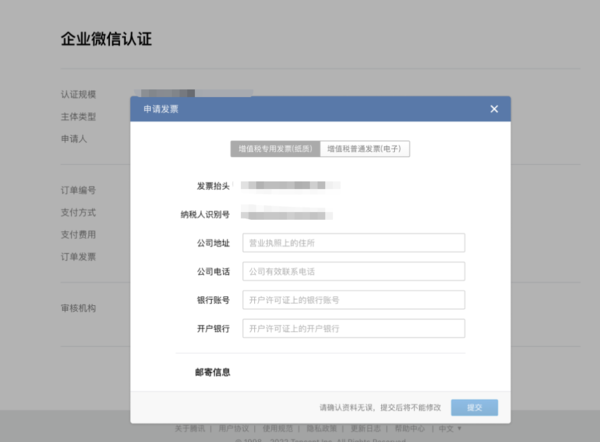Focus the 银行账号 input field
Screen dimensions: 600x442
[x=354, y=300]
